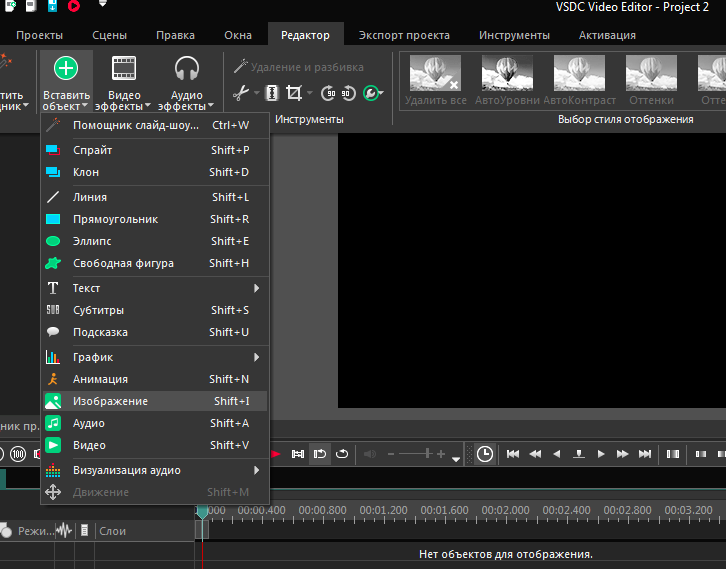Open the Активация tab
Viewport: 726px width, 569px height.
click(x=607, y=35)
